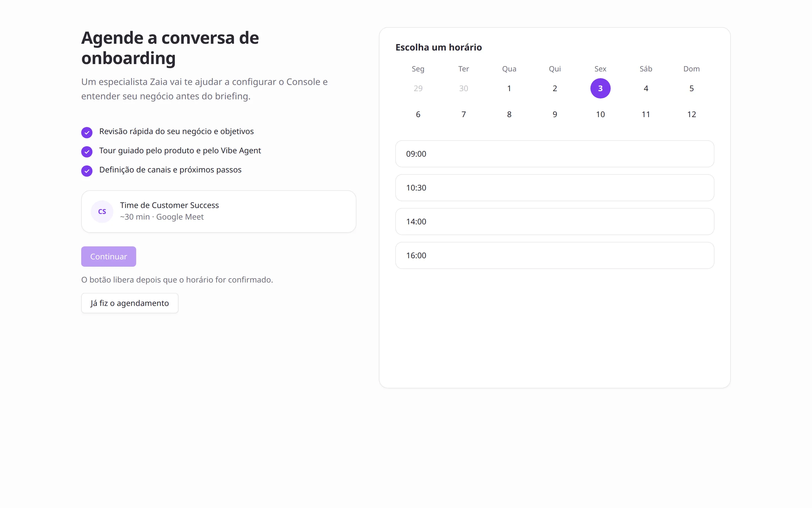The height and width of the screenshot is (508, 812).
Task: Click the checkmark icon beside Revisão rápida
Action: (87, 132)
